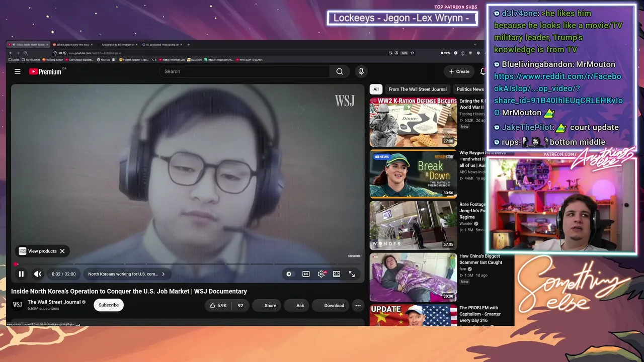Open Break It Down Raygun thumbnail

click(x=413, y=174)
